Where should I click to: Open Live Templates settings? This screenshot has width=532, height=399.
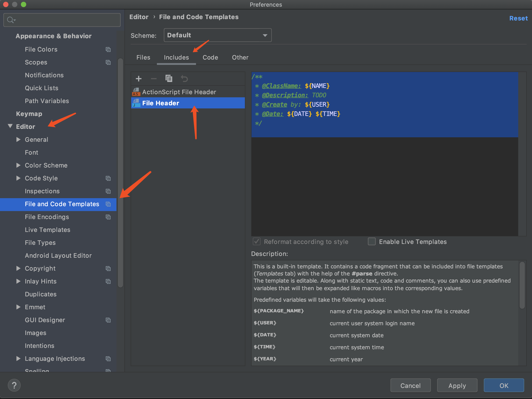tap(47, 230)
